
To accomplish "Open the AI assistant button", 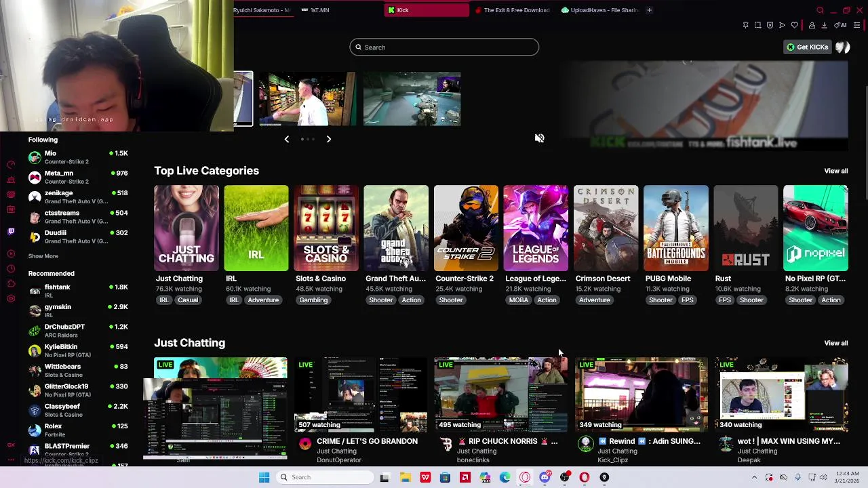I will (x=840, y=25).
